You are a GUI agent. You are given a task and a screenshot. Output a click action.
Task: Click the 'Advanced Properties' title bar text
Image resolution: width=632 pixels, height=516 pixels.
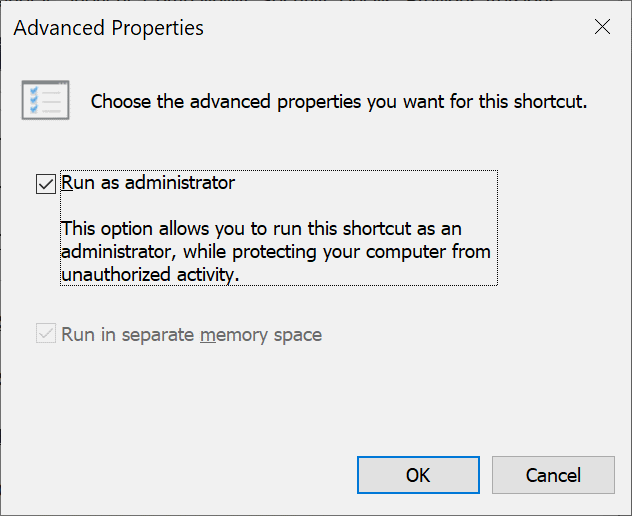(x=108, y=28)
